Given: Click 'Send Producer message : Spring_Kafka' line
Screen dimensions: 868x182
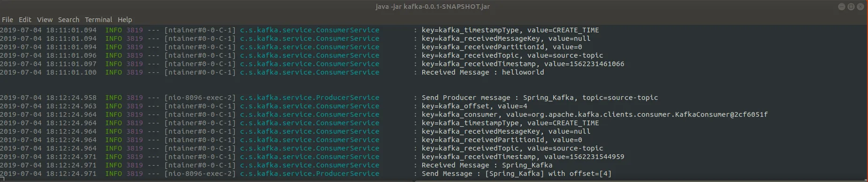Looking at the screenshot, I should point(540,98).
